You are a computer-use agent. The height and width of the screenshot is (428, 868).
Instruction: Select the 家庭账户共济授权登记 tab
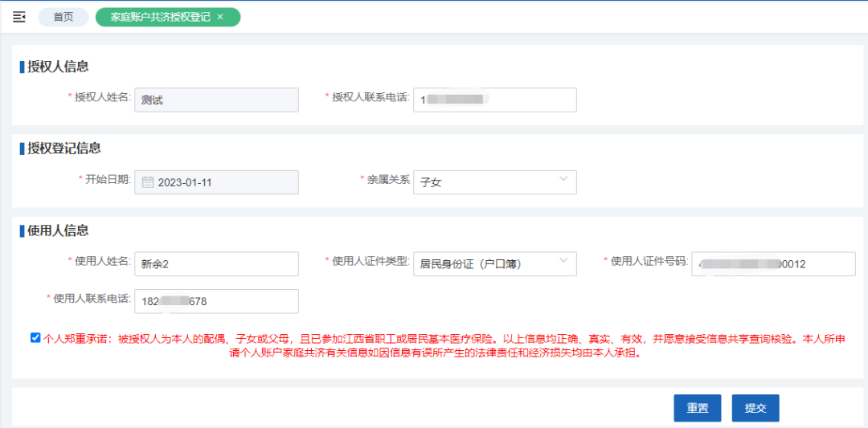[x=160, y=17]
